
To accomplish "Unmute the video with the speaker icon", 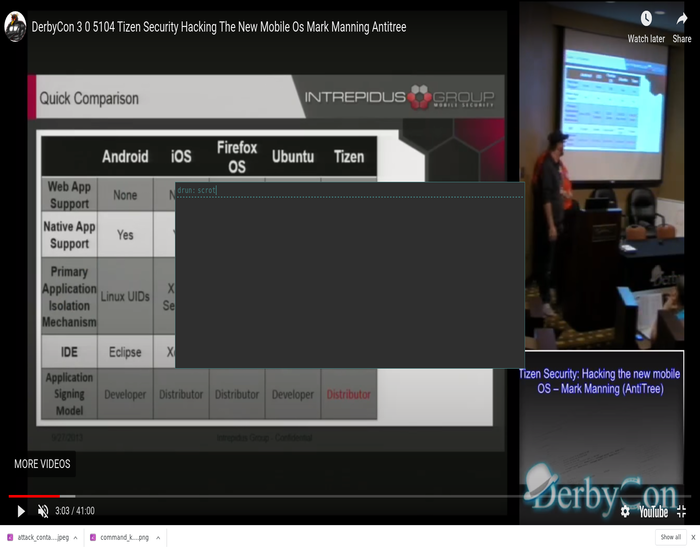I will tap(43, 511).
